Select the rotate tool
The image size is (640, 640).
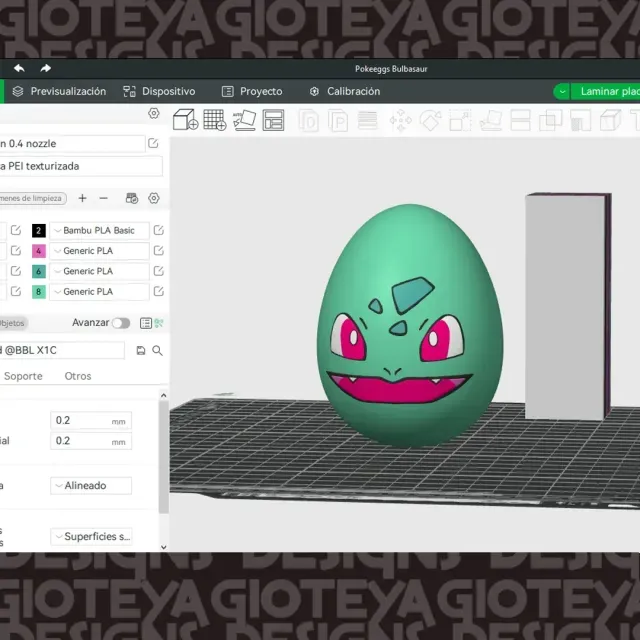[x=430, y=121]
